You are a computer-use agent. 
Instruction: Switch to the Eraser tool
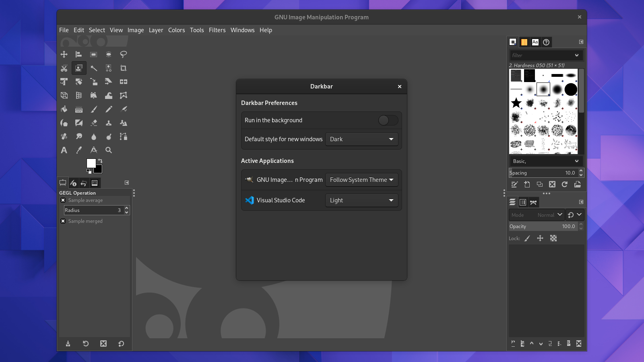pyautogui.click(x=94, y=123)
